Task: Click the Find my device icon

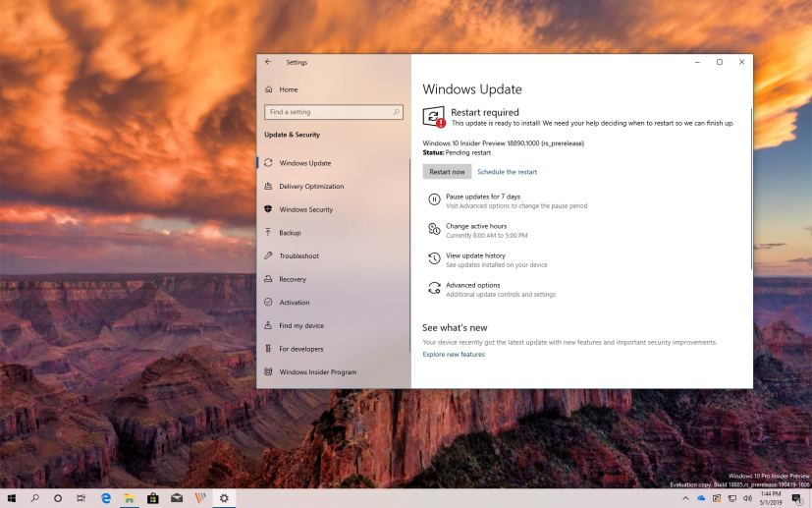Action: coord(268,325)
